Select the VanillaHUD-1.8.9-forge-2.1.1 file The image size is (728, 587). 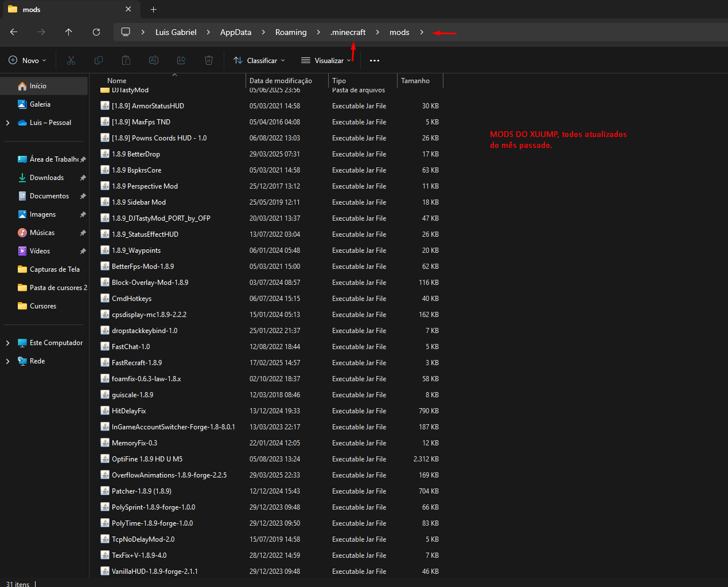pos(270,572)
